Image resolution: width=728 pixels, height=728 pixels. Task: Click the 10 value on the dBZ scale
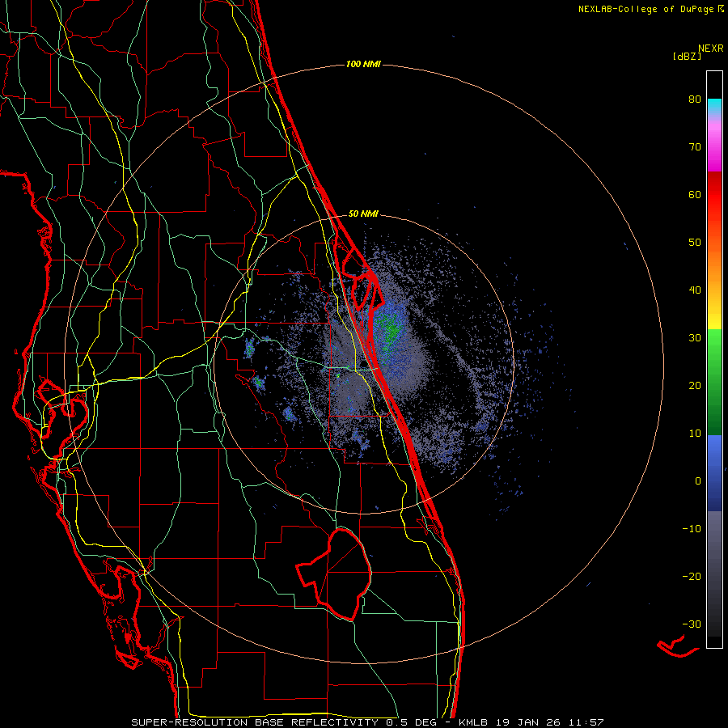click(x=695, y=434)
